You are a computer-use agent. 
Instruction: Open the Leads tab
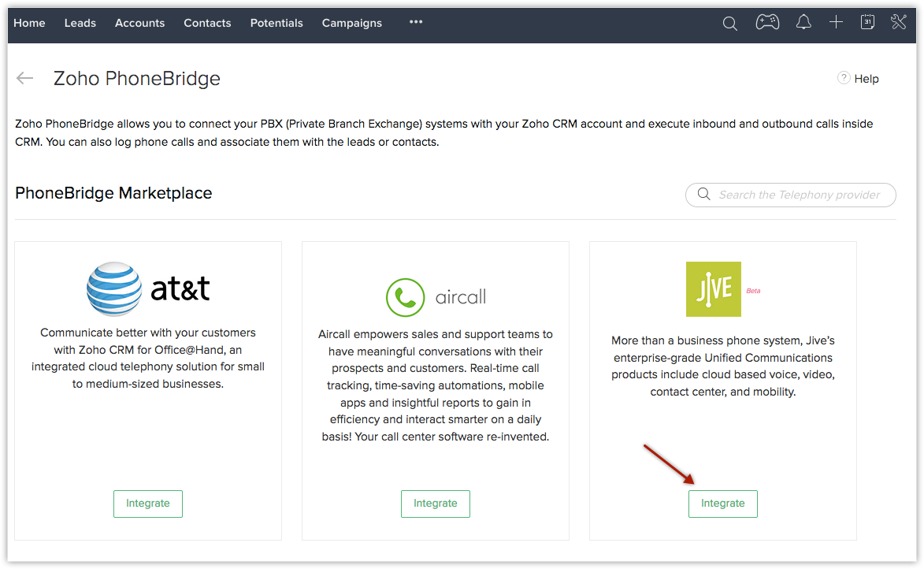click(80, 23)
